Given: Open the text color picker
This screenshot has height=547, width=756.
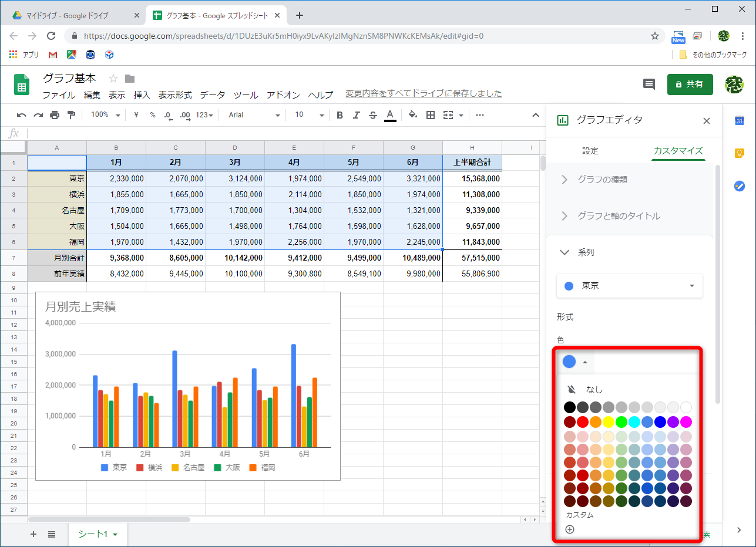Looking at the screenshot, I should (390, 115).
